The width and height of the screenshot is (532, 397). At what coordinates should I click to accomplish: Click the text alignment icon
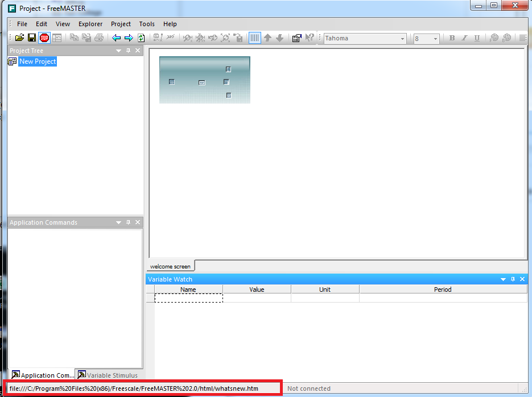(523, 38)
